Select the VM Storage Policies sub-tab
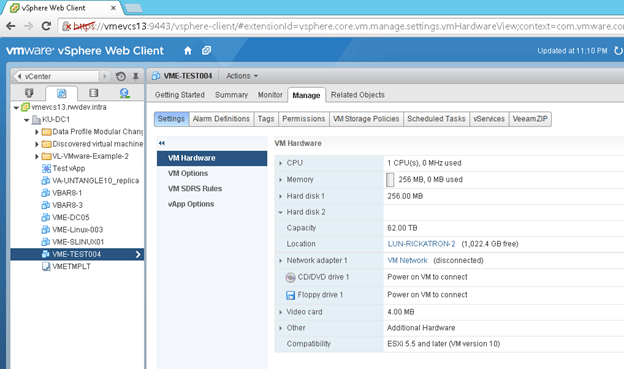The height and width of the screenshot is (369, 624). [x=366, y=119]
